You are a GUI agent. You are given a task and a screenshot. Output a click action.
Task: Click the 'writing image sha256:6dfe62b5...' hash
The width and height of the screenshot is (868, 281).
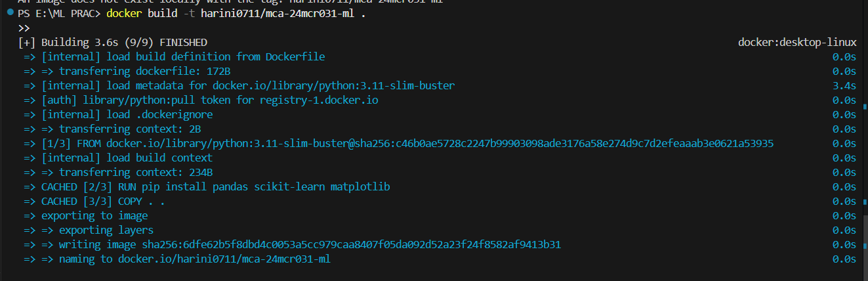(x=351, y=245)
